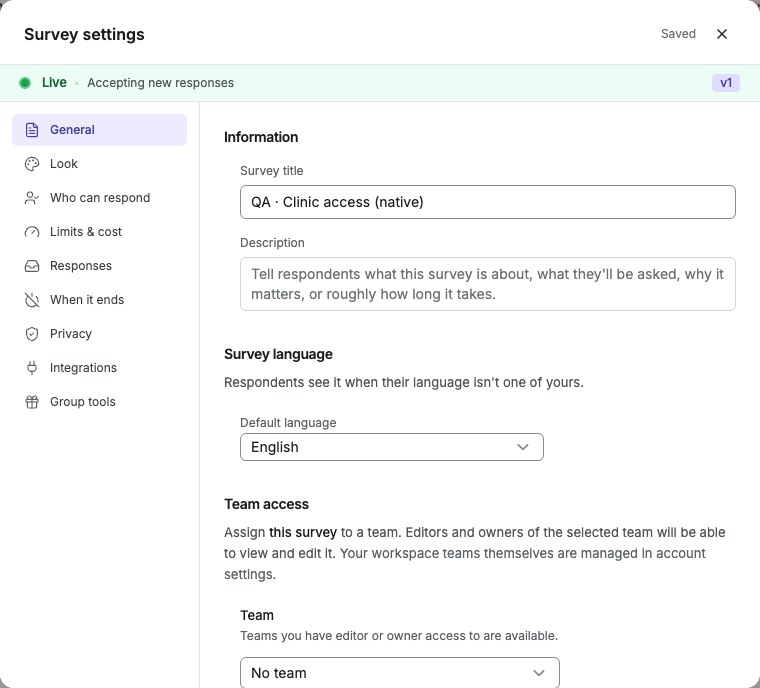This screenshot has width=760, height=688.
Task: Click the green Live status dot
Action: tap(25, 83)
